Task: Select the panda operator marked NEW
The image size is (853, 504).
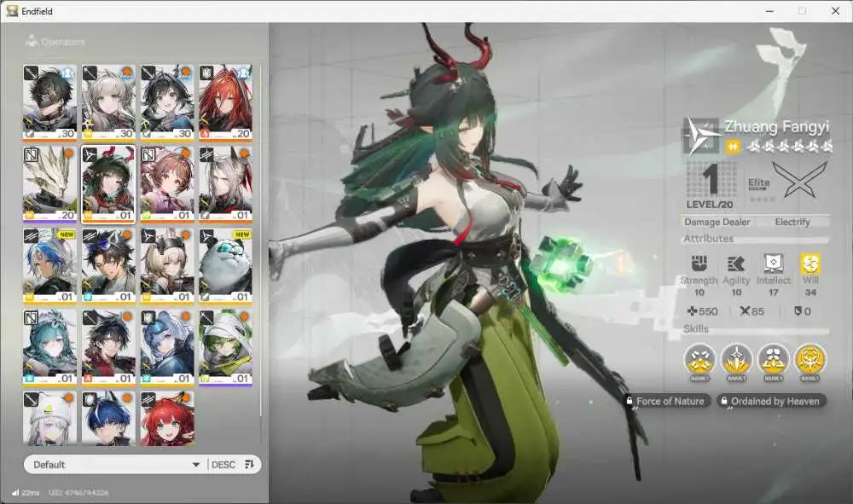Action: click(225, 266)
